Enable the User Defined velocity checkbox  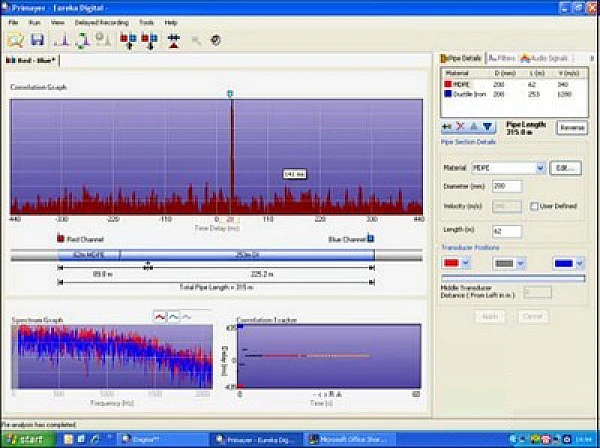pos(533,206)
